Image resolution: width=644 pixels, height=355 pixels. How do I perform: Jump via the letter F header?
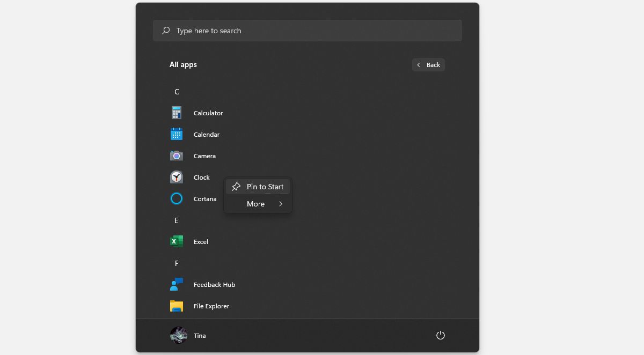click(177, 263)
